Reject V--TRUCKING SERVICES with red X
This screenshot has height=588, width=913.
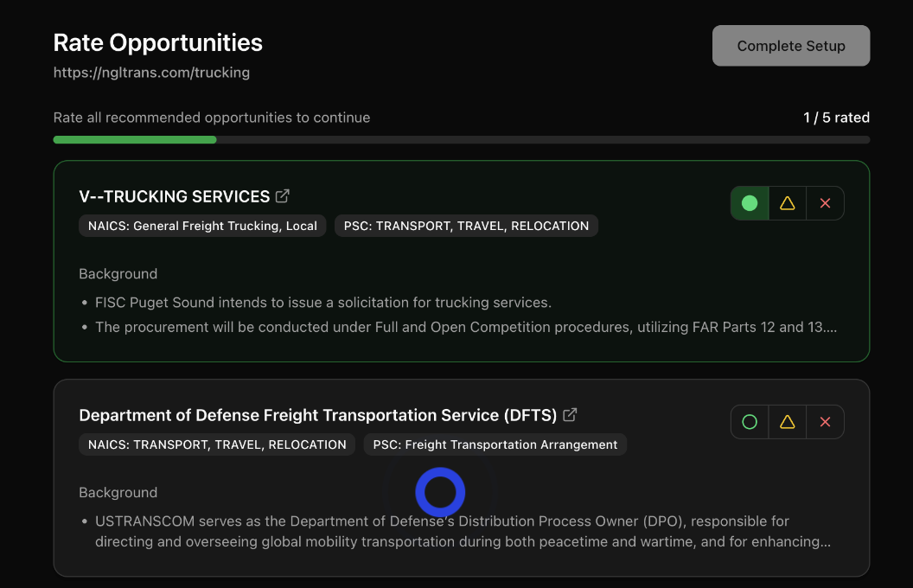(825, 203)
